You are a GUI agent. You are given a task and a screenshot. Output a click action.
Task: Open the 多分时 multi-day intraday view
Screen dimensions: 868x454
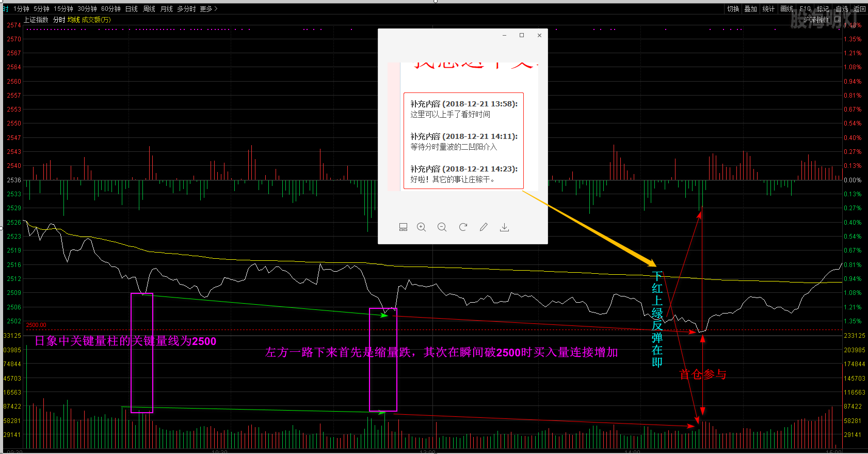pos(186,9)
